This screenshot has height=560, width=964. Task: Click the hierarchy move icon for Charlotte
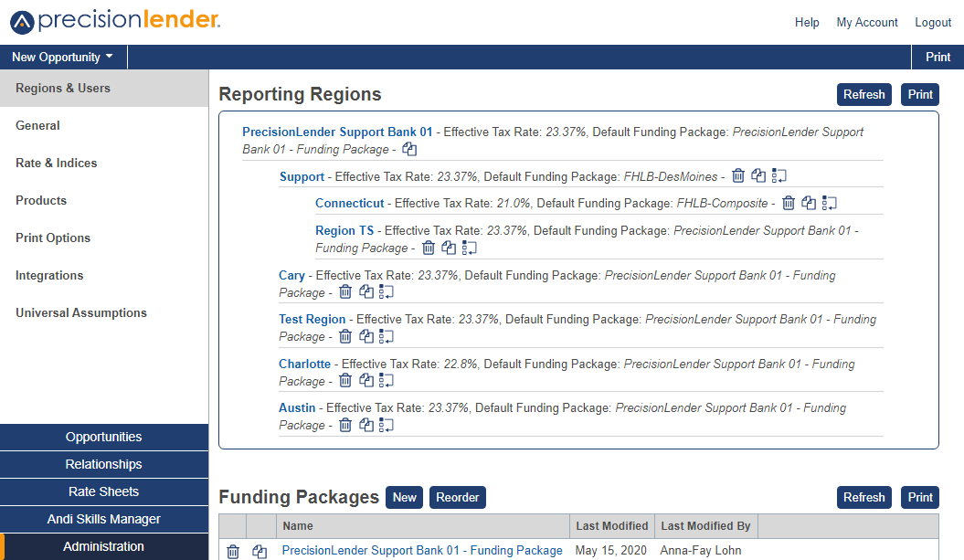(387, 381)
